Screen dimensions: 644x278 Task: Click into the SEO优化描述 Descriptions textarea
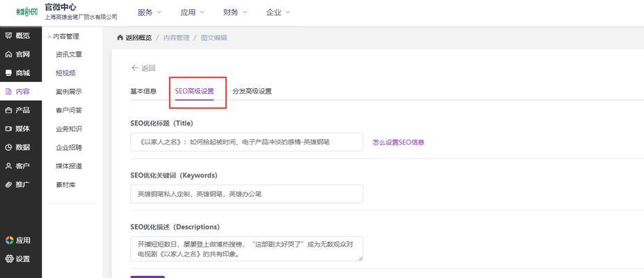point(246,249)
